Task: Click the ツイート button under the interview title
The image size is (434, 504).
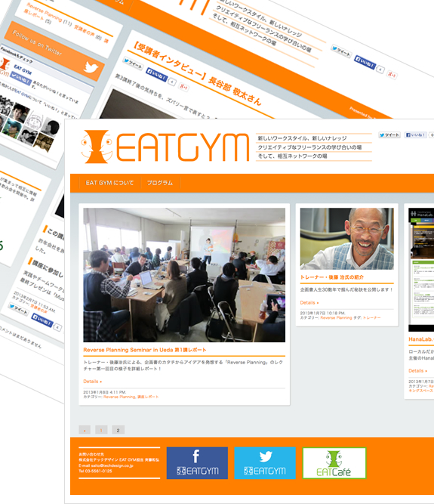Action: [133, 63]
